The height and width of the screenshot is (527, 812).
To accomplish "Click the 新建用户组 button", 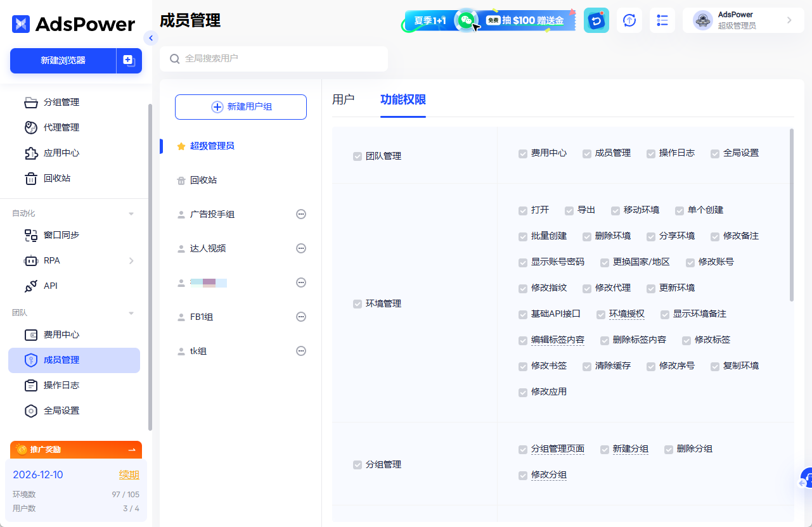I will pyautogui.click(x=241, y=107).
